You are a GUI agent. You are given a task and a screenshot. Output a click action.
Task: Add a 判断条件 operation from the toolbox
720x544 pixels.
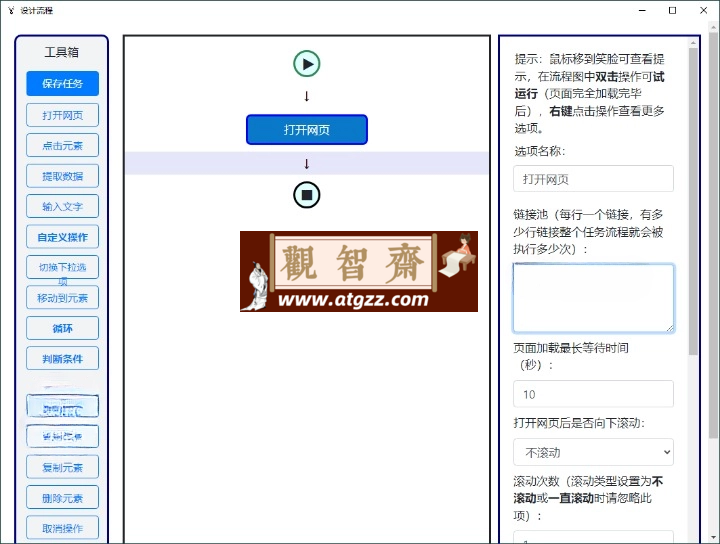tap(62, 359)
